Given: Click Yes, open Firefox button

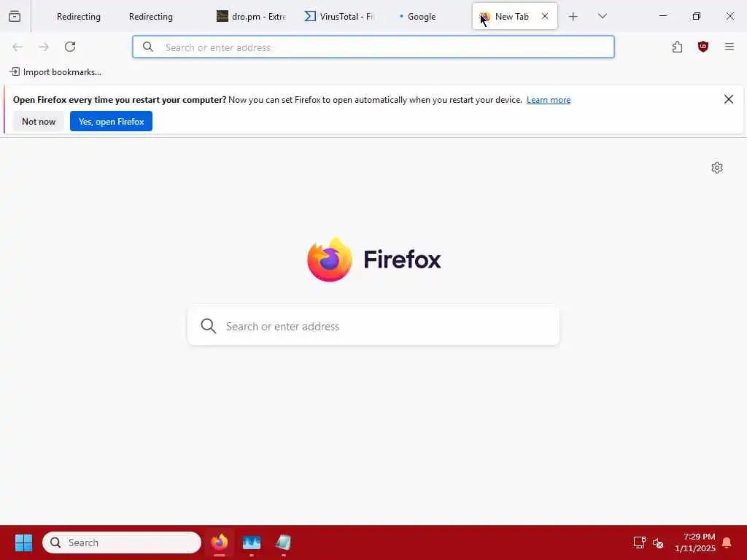Looking at the screenshot, I should [x=111, y=122].
